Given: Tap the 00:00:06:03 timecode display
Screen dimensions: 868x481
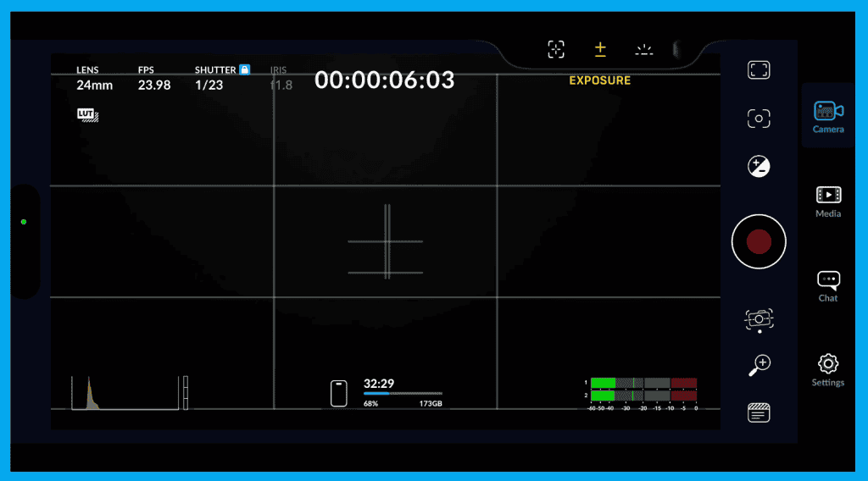Looking at the screenshot, I should (384, 80).
